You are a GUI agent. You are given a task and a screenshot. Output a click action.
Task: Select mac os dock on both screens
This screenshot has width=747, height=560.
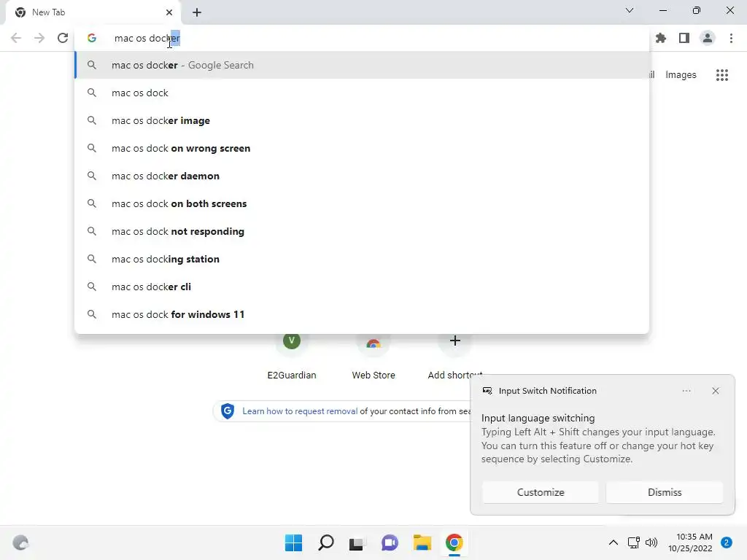click(362, 203)
